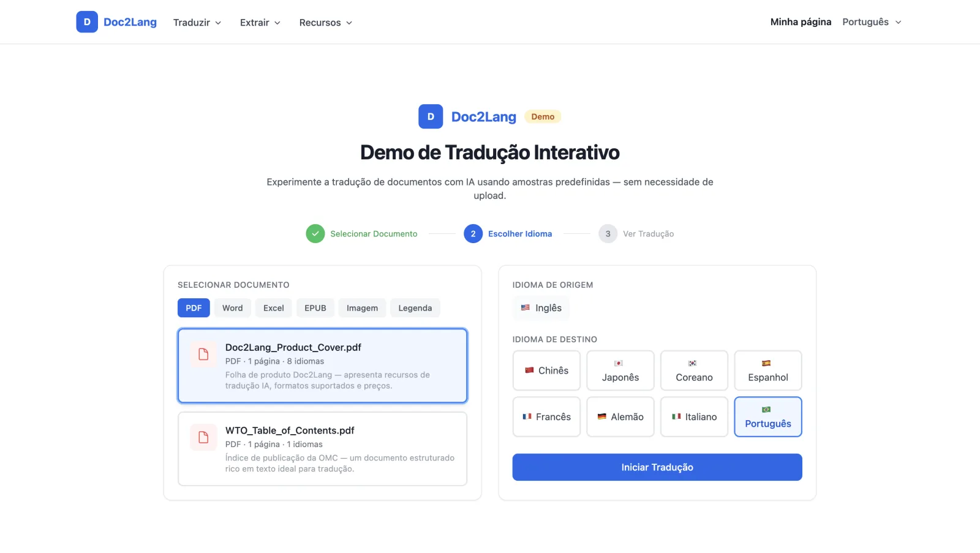Image resolution: width=980 pixels, height=553 pixels.
Task: Click the 'IDIOMA DE DESTINO' heading
Action: [555, 339]
